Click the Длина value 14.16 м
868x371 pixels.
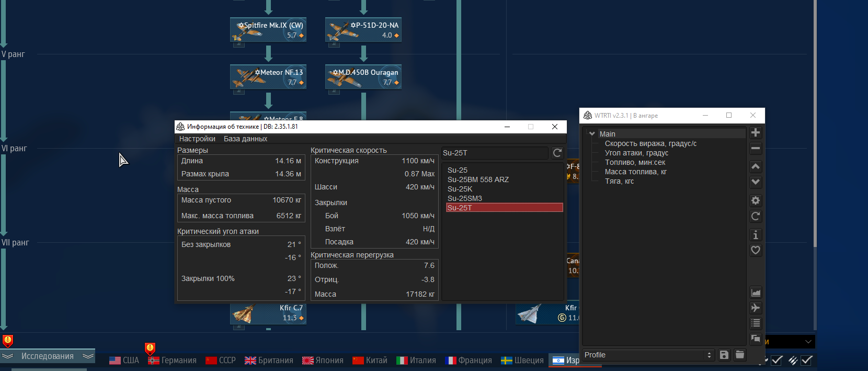coord(288,161)
